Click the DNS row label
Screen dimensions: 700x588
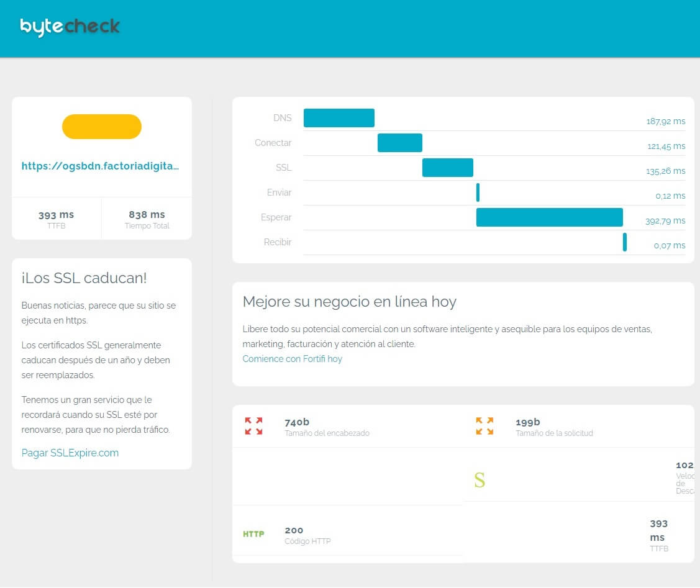282,118
